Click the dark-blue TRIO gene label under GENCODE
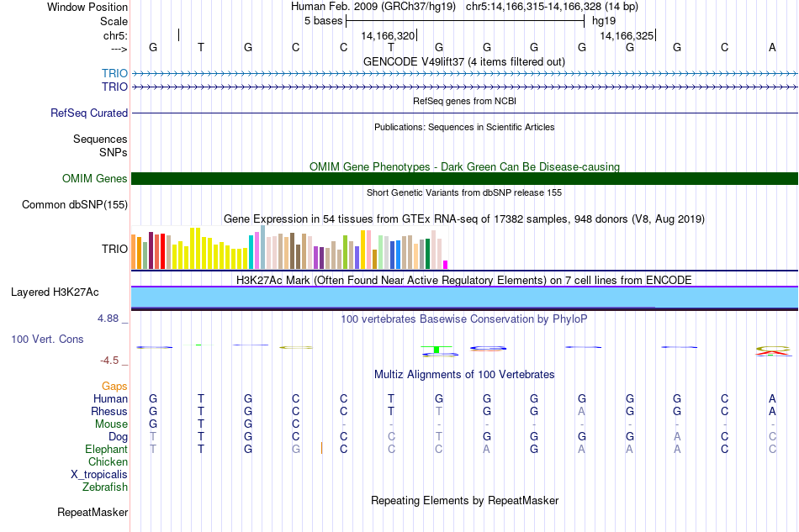The image size is (799, 532). tap(114, 87)
